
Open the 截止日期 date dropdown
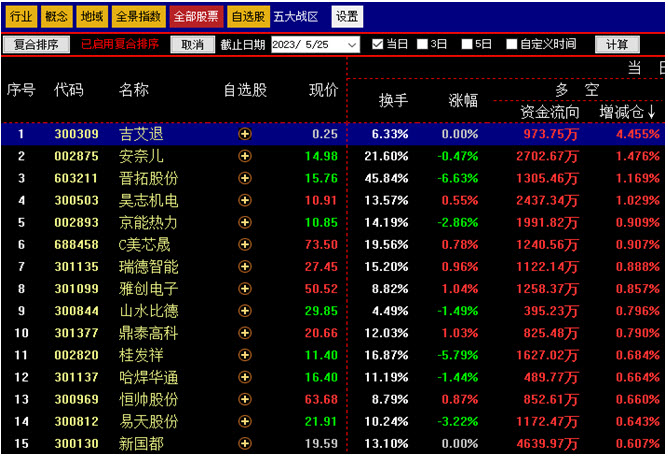coord(352,45)
